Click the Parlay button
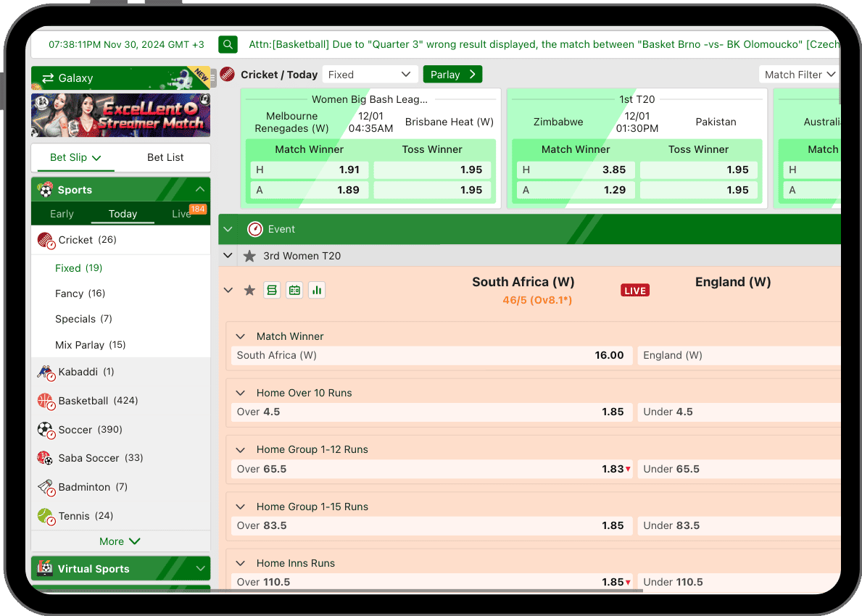862x616 pixels. (x=452, y=75)
